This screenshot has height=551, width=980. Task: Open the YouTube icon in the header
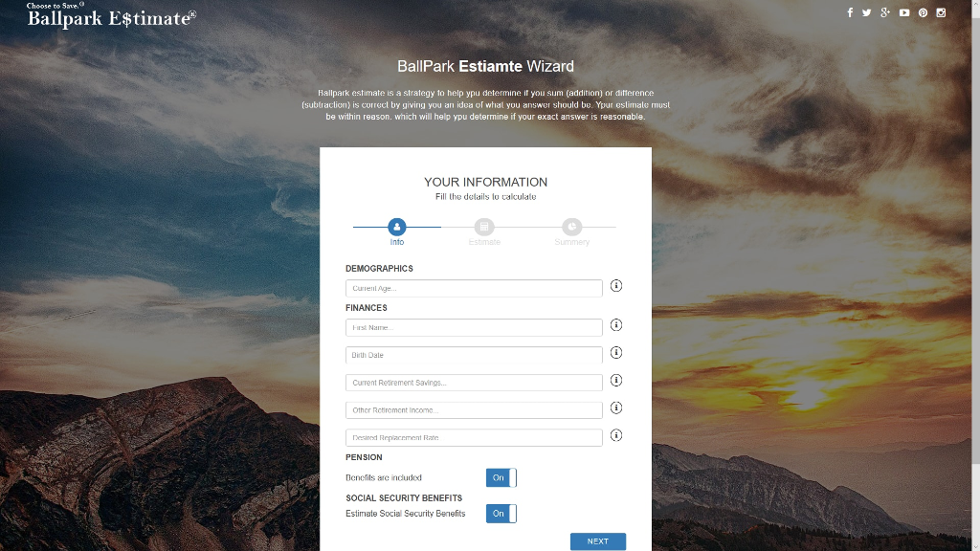903,12
